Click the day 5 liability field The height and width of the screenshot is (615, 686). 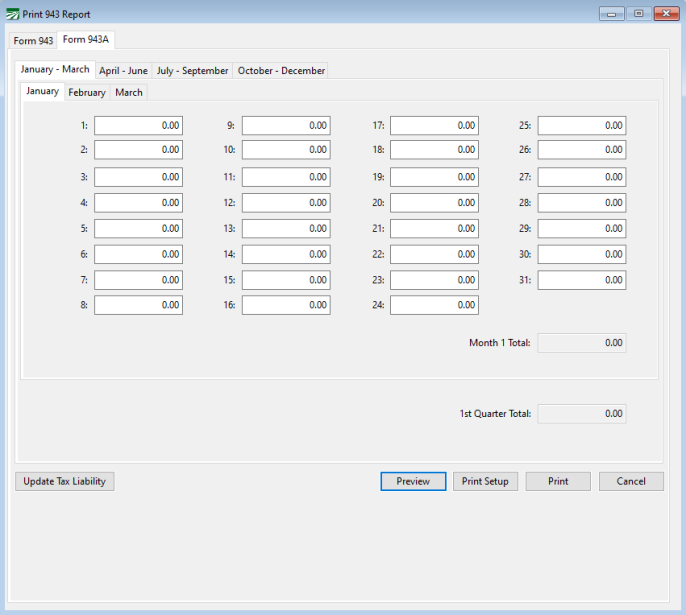tap(138, 229)
